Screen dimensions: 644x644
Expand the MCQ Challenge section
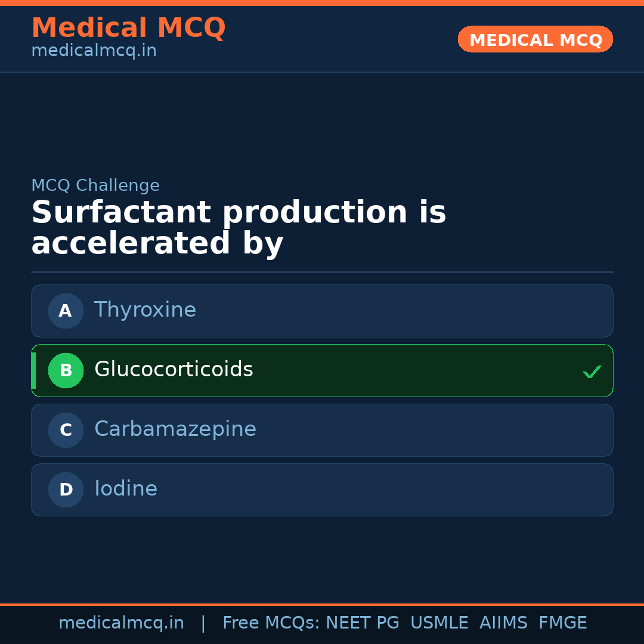(95, 185)
